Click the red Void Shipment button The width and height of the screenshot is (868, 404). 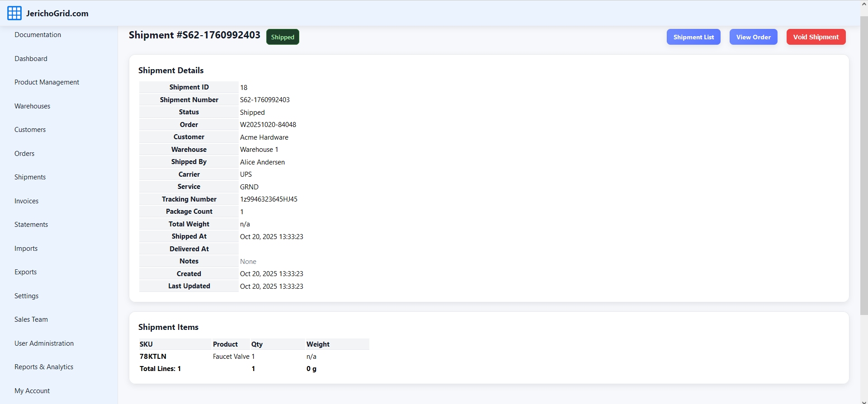[x=816, y=37]
